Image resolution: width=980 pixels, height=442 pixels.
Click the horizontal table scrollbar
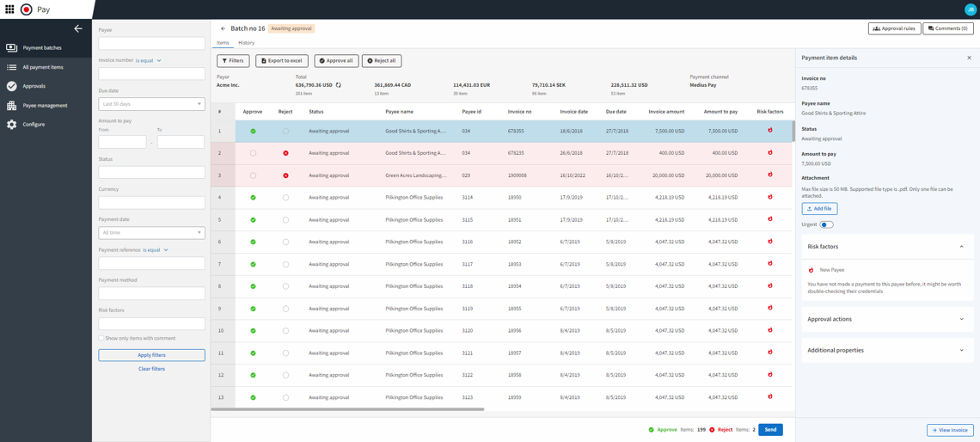[348, 409]
